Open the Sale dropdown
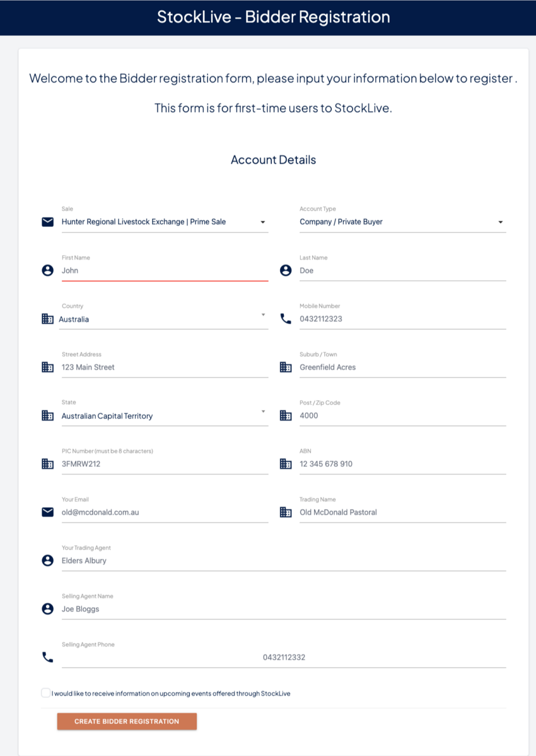The height and width of the screenshot is (756, 536). (x=164, y=222)
